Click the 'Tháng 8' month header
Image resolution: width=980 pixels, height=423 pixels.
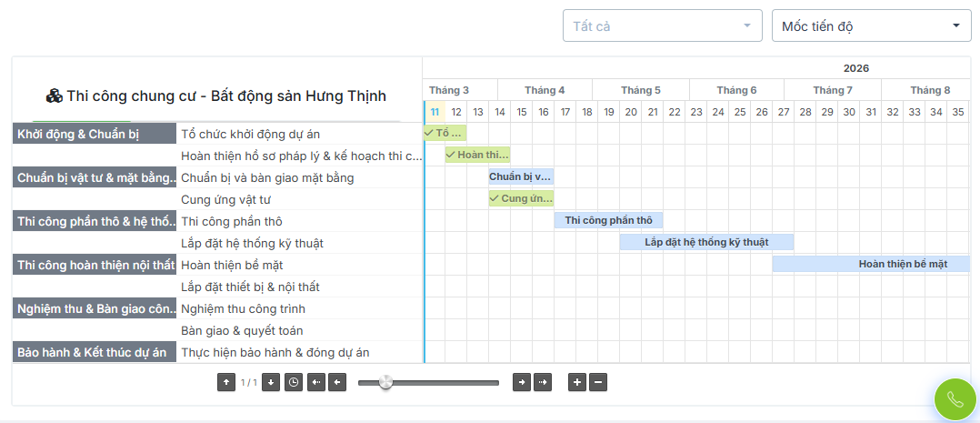pos(925,90)
